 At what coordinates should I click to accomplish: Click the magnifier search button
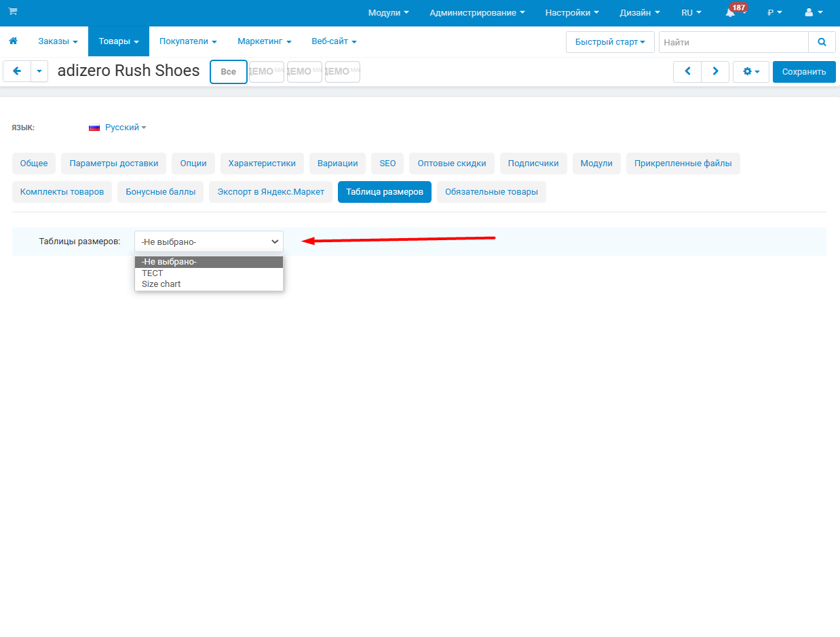(822, 42)
